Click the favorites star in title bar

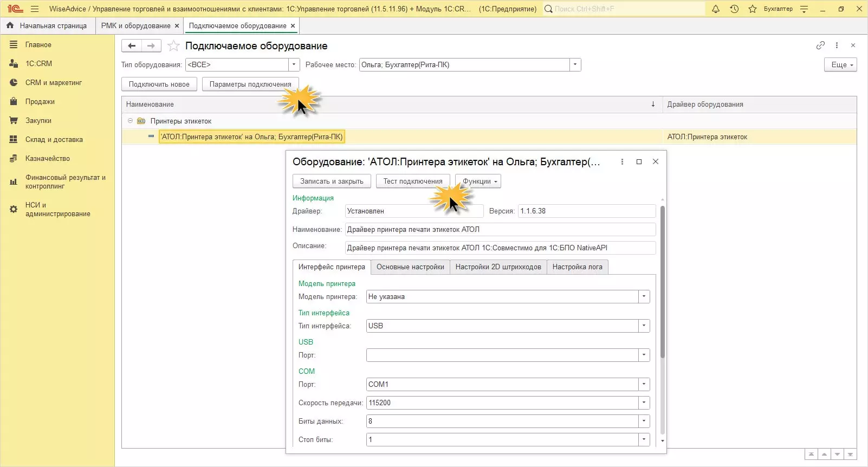tap(753, 9)
